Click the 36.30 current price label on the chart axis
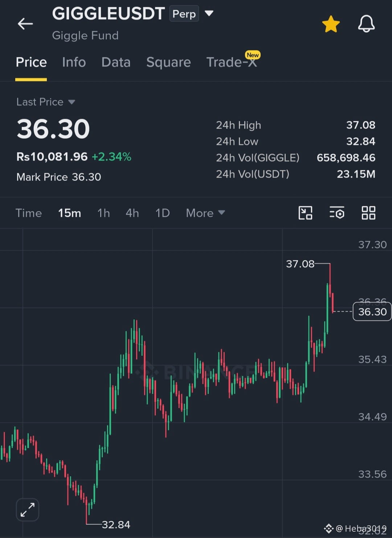 coord(372,312)
